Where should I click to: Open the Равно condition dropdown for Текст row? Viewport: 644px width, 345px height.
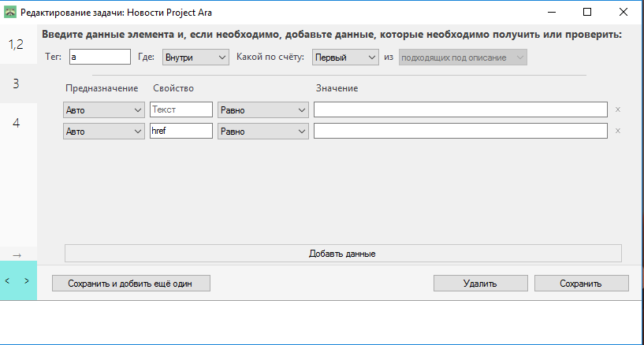(262, 110)
